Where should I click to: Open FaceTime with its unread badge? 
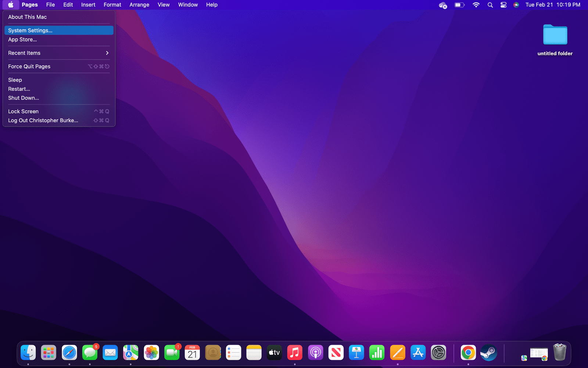pos(172,352)
